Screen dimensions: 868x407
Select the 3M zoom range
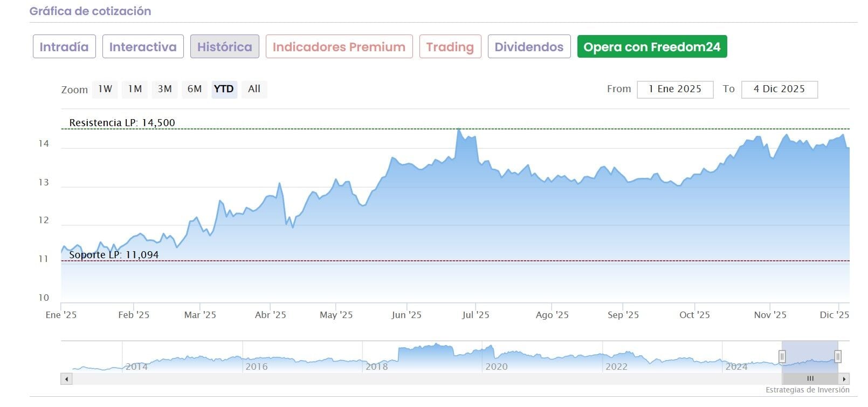164,89
